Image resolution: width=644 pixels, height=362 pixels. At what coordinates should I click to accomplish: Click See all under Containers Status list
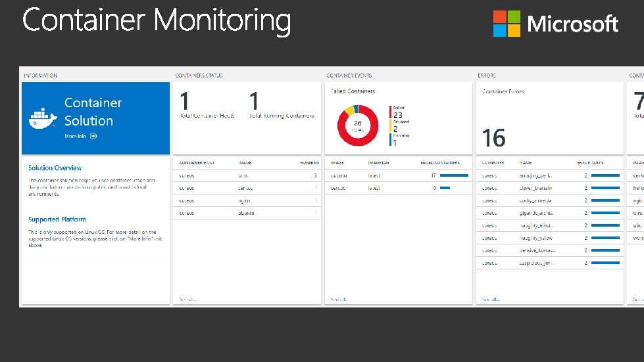coord(187,300)
